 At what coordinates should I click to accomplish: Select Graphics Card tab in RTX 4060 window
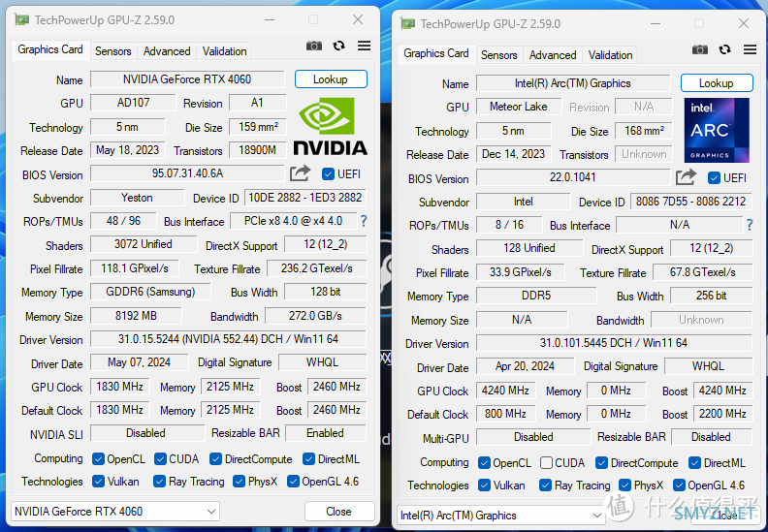pos(50,49)
